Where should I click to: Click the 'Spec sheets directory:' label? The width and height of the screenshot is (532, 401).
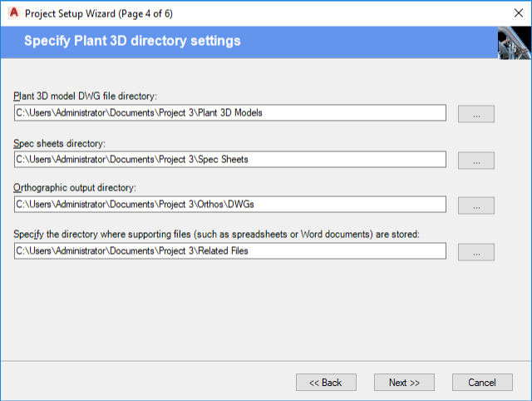[x=59, y=143]
